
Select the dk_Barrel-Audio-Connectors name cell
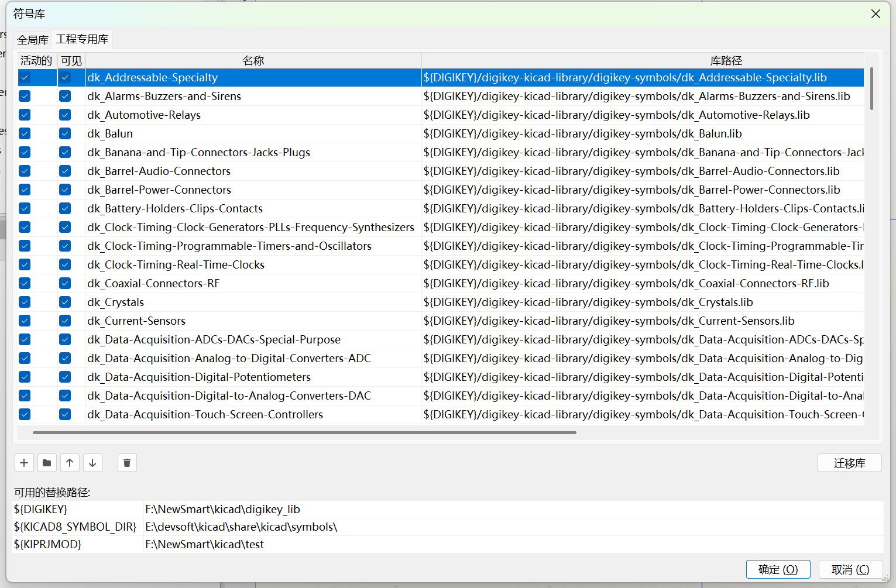pos(253,171)
